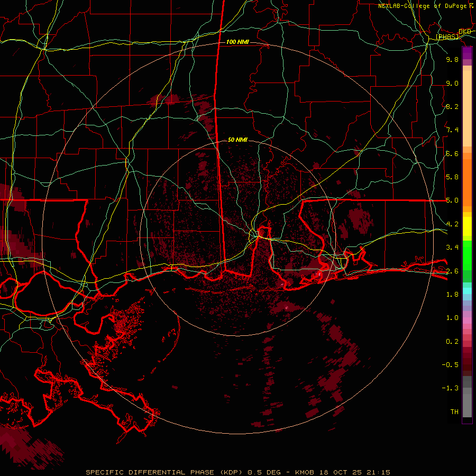Click the 1.0 value on the color scale
Image resolution: width=476 pixels, height=476 pixels.
pyautogui.click(x=452, y=318)
